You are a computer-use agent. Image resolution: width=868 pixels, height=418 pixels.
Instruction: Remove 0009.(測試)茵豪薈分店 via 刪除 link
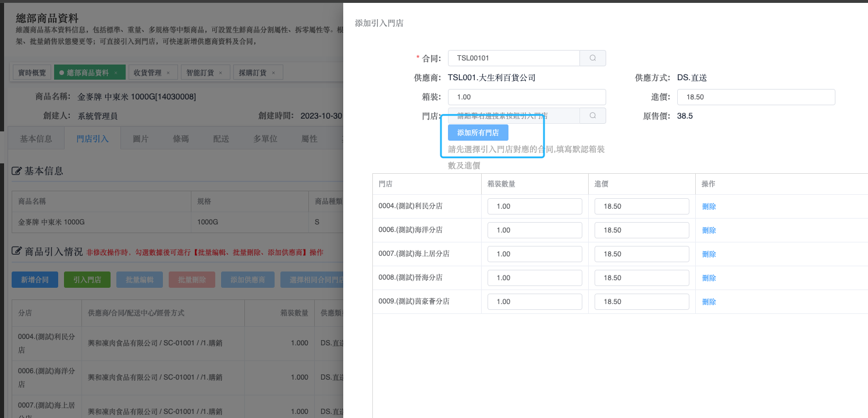click(709, 302)
